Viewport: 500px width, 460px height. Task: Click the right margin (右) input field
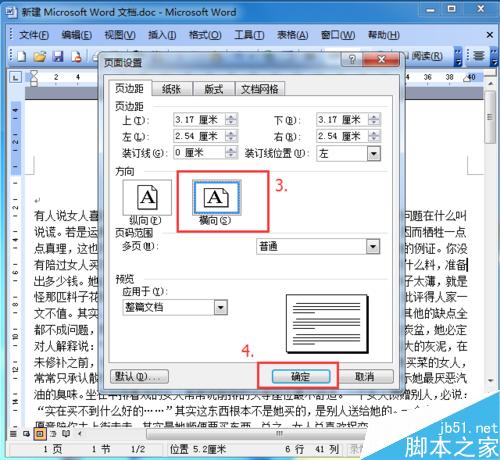(342, 136)
